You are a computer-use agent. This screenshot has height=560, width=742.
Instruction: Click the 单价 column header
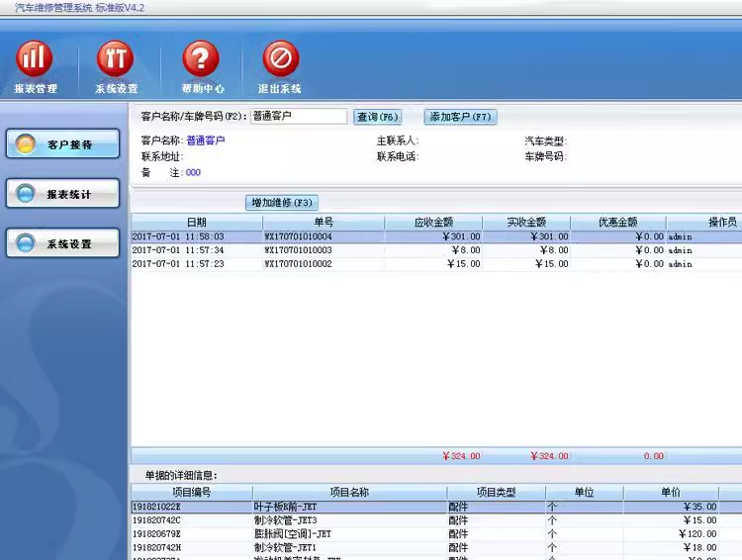[671, 493]
